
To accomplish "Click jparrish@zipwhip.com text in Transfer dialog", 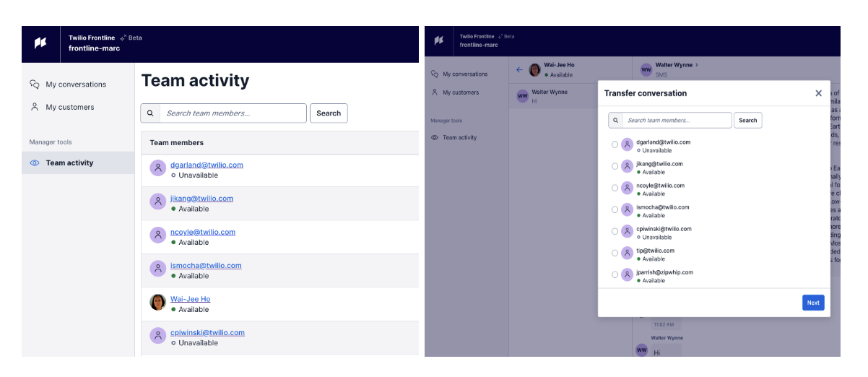I will 664,272.
